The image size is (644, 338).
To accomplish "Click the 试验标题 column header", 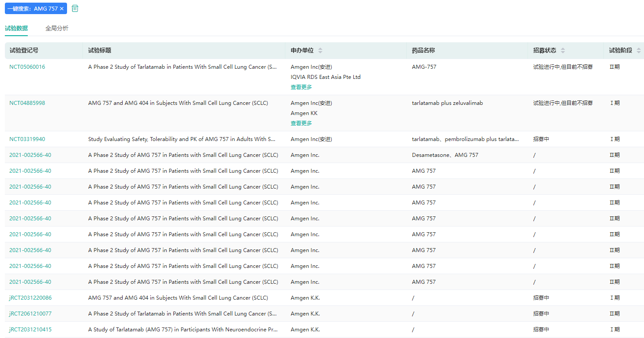I will 100,51.
